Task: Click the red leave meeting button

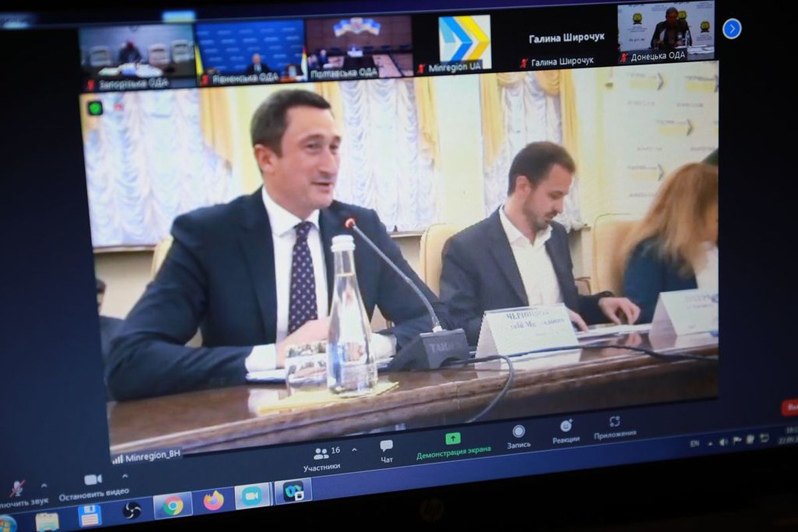Action: click(x=790, y=408)
